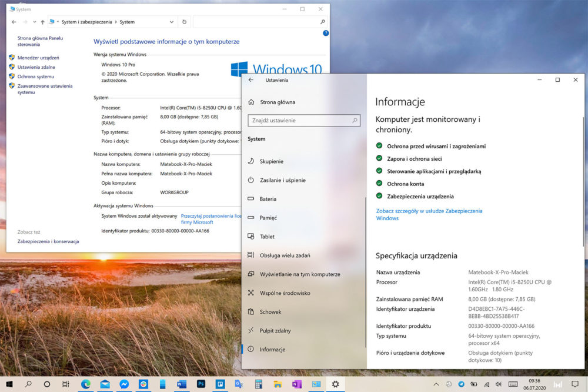Open OneNote from the taskbar
This screenshot has height=392, width=588.
coord(296,384)
